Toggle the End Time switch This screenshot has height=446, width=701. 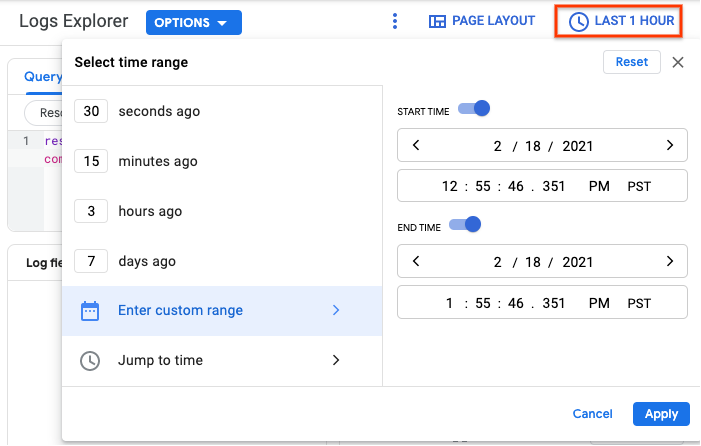click(465, 226)
